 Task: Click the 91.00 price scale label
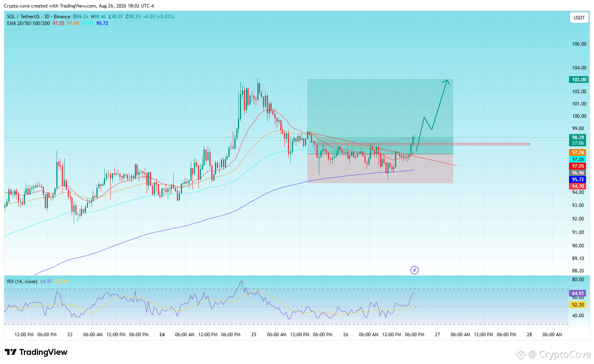tap(578, 232)
